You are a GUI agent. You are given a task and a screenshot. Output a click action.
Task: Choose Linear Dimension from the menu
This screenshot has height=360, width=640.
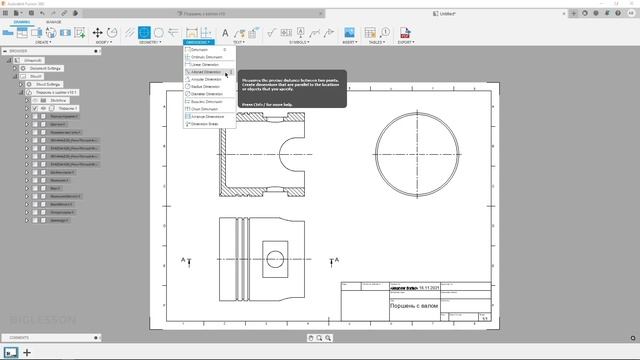coord(209,64)
